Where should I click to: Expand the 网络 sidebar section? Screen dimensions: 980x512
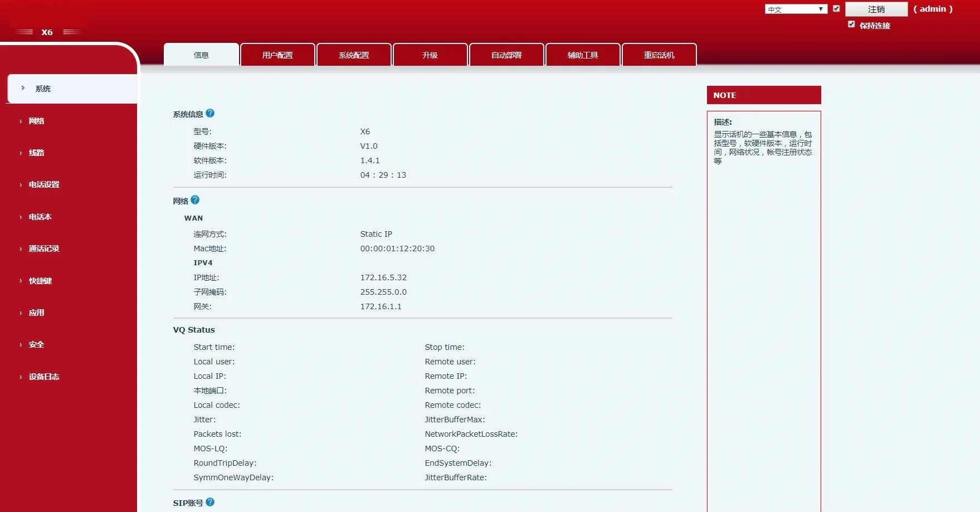point(36,120)
